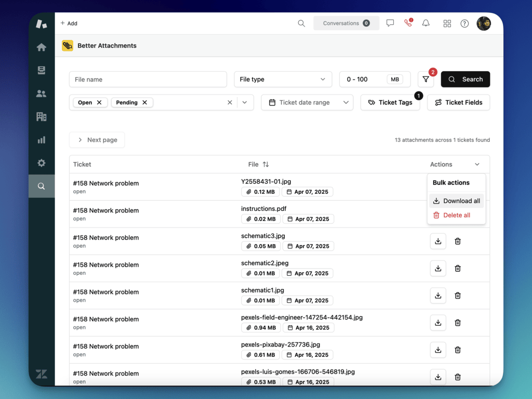Image resolution: width=532 pixels, height=399 pixels.
Task: Select Download all from Bulk actions
Action: coord(457,201)
